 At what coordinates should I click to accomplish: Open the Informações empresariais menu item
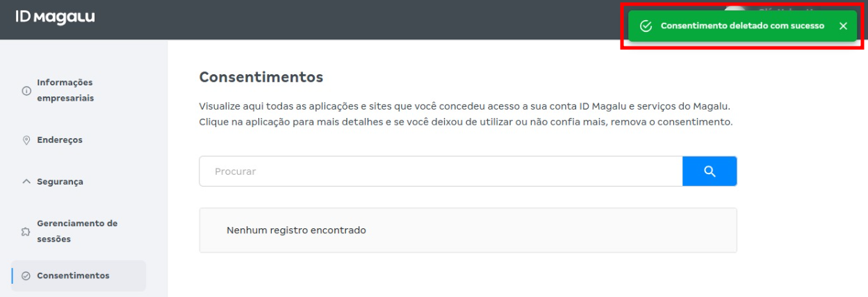pos(65,90)
